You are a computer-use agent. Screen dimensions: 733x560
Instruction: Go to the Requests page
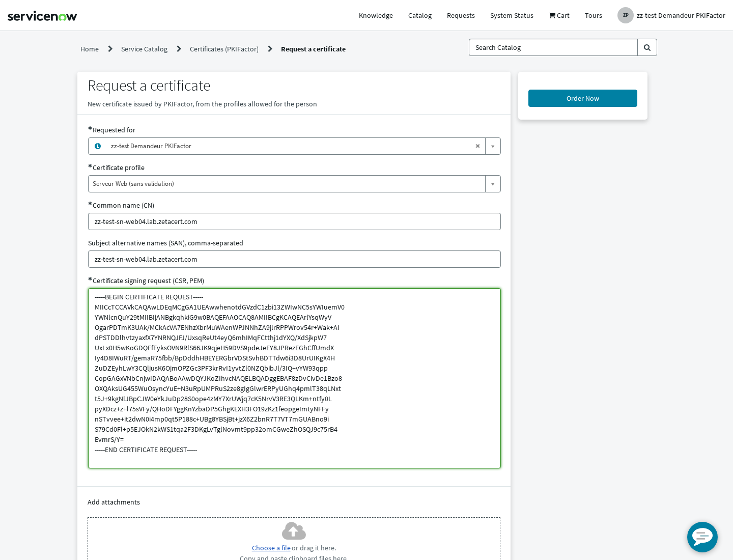[461, 15]
